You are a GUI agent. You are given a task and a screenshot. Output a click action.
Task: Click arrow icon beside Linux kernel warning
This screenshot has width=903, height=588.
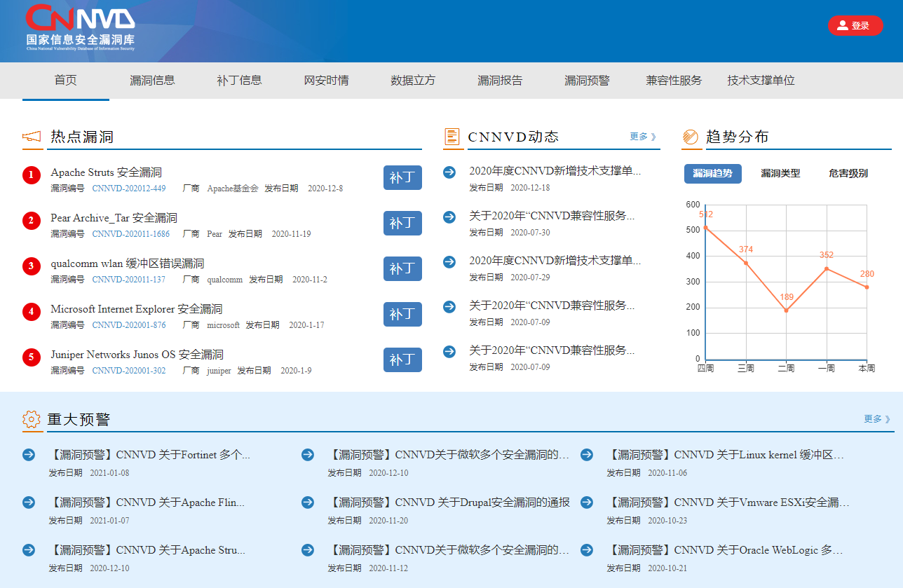pyautogui.click(x=587, y=455)
